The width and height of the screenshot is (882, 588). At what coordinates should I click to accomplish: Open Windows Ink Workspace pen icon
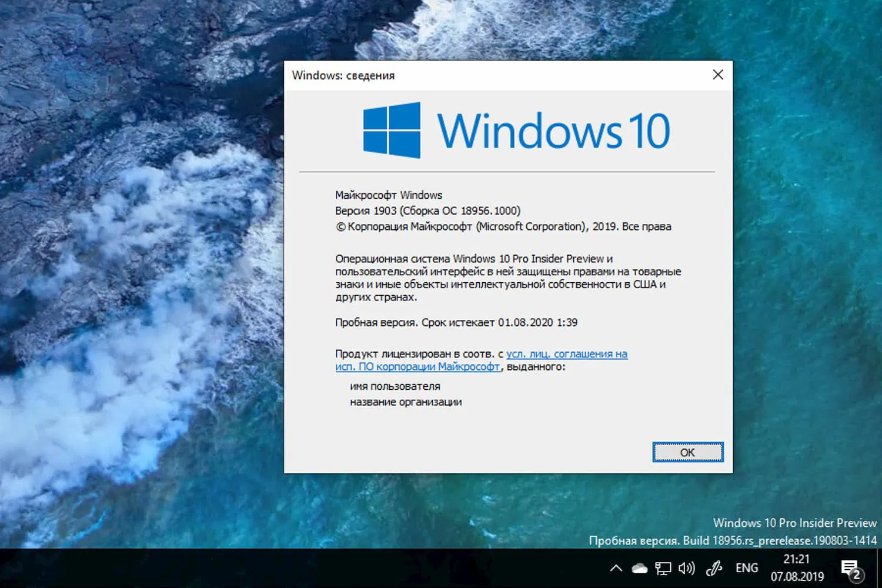(x=713, y=568)
